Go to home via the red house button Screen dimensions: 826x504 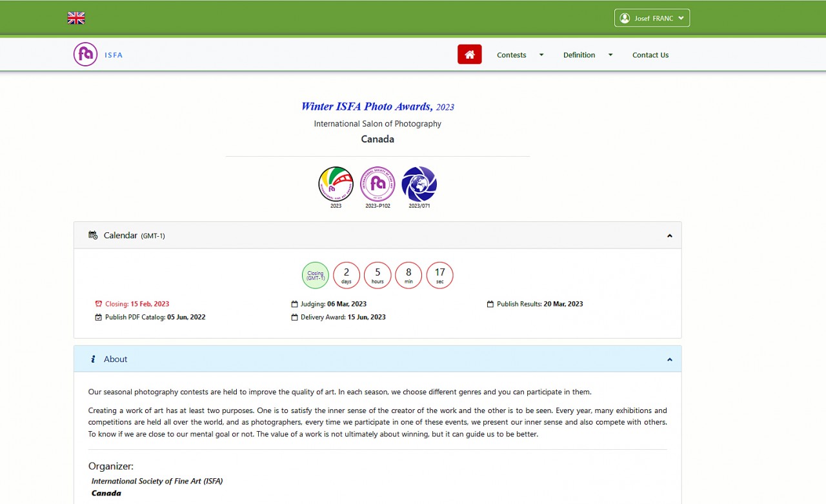click(470, 55)
